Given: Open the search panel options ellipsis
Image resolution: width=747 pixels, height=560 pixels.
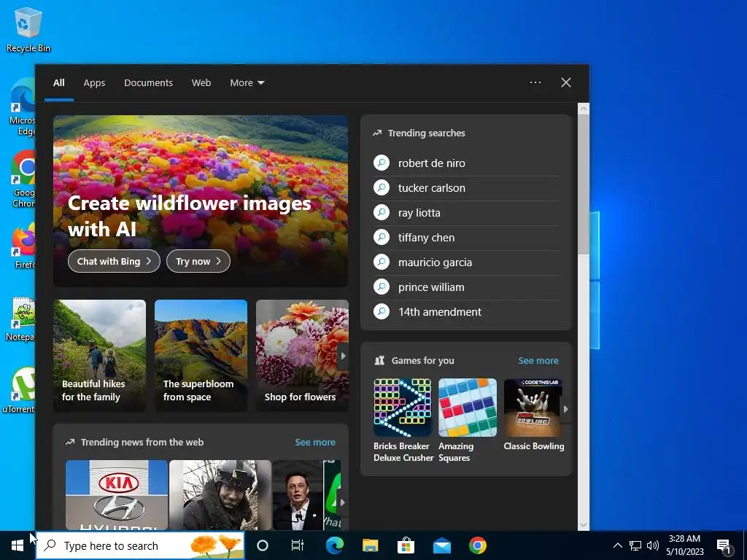Looking at the screenshot, I should (535, 82).
